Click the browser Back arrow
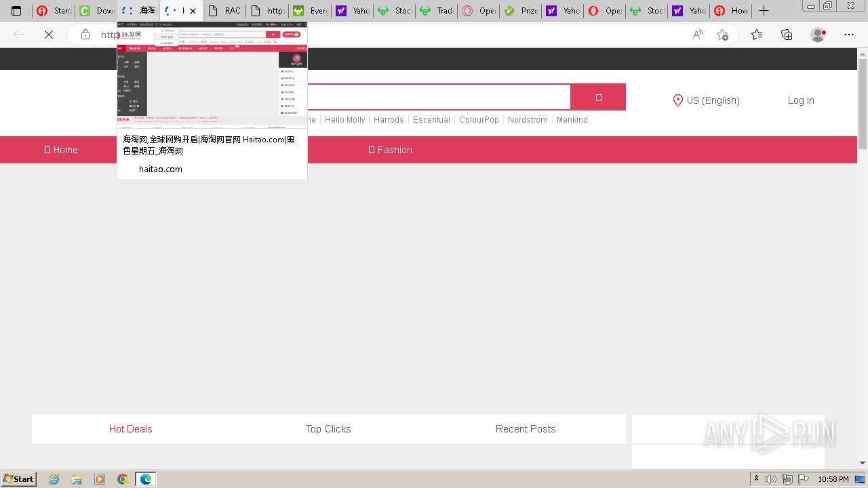Image resolution: width=868 pixels, height=488 pixels. pyautogui.click(x=19, y=35)
